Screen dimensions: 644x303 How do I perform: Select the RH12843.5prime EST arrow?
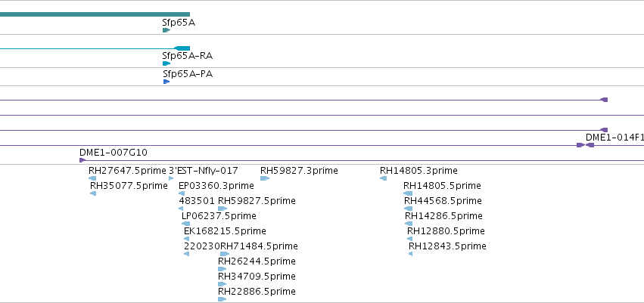pyautogui.click(x=411, y=254)
